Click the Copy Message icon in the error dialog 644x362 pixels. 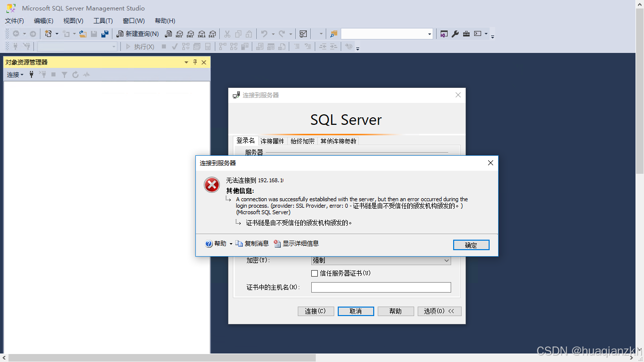pyautogui.click(x=239, y=244)
